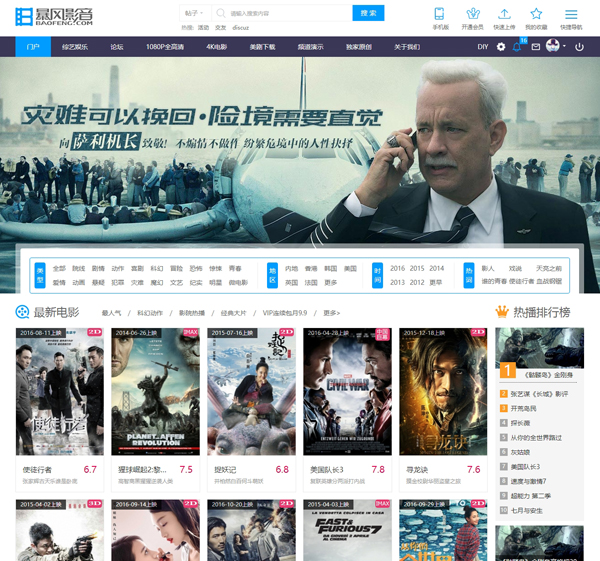Viewport: 600px width, 561px height.
Task: Click the 更多> link beside 最新电影
Action: click(331, 312)
